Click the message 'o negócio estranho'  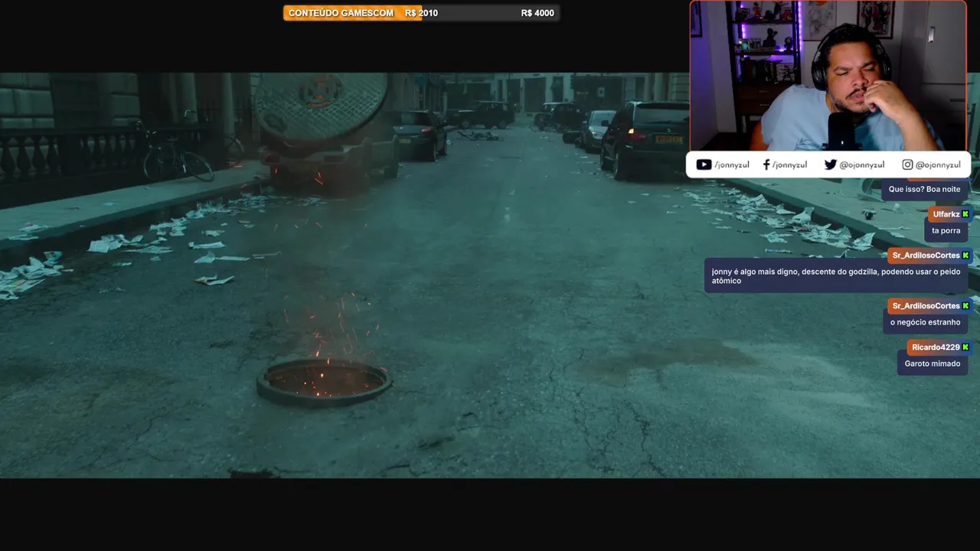point(925,322)
